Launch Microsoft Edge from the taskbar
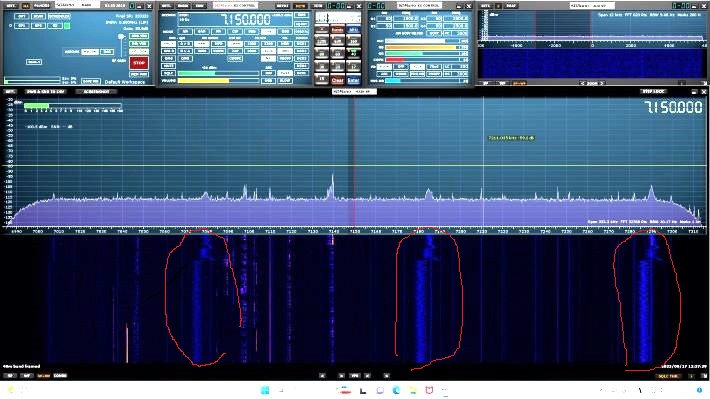Image resolution: width=710 pixels, height=399 pixels. (396, 390)
